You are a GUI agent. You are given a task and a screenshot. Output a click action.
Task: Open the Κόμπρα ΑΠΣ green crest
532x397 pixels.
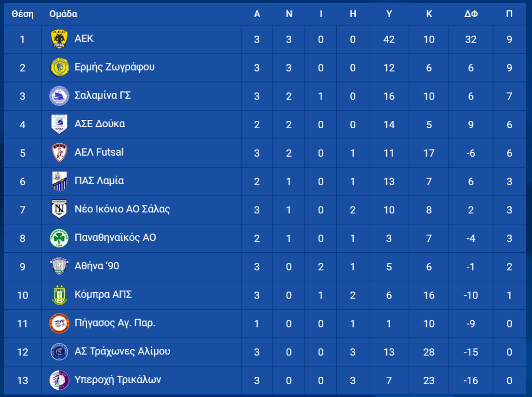(59, 295)
